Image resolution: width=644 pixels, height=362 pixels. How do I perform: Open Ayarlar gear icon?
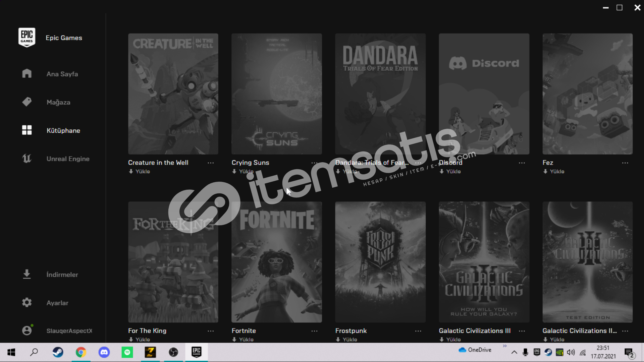(27, 302)
